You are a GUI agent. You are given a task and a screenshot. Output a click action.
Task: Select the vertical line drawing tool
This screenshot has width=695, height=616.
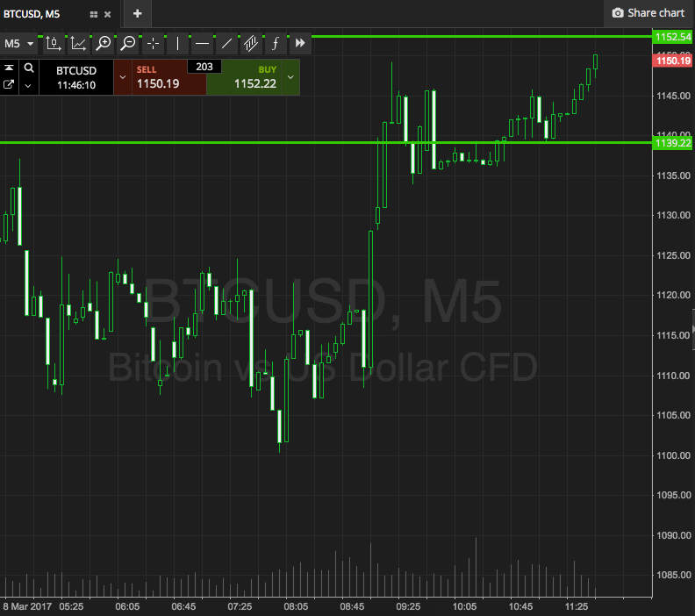click(177, 43)
